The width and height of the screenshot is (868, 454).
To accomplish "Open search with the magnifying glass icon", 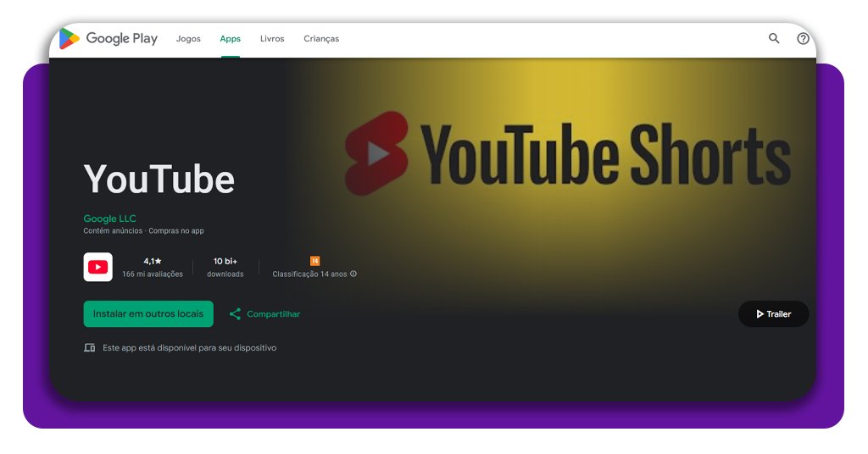I will click(x=774, y=38).
